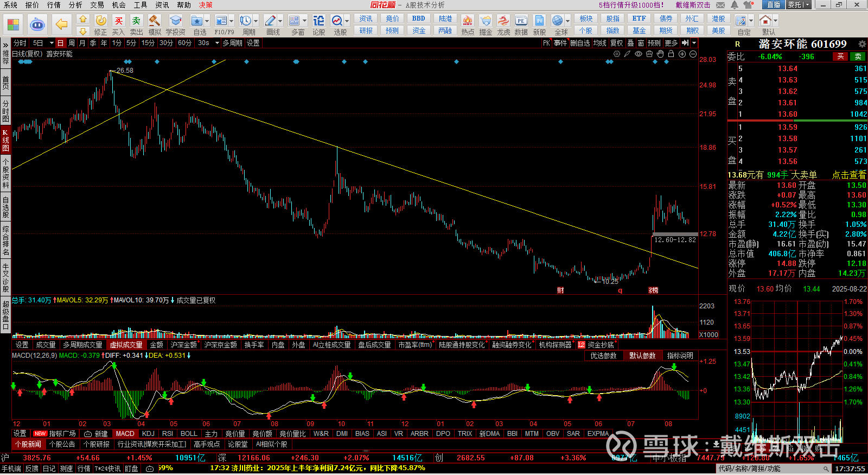868x475 pixels.
Task: Click the 代码/名称/简拼/功能 search field
Action: click(775, 468)
